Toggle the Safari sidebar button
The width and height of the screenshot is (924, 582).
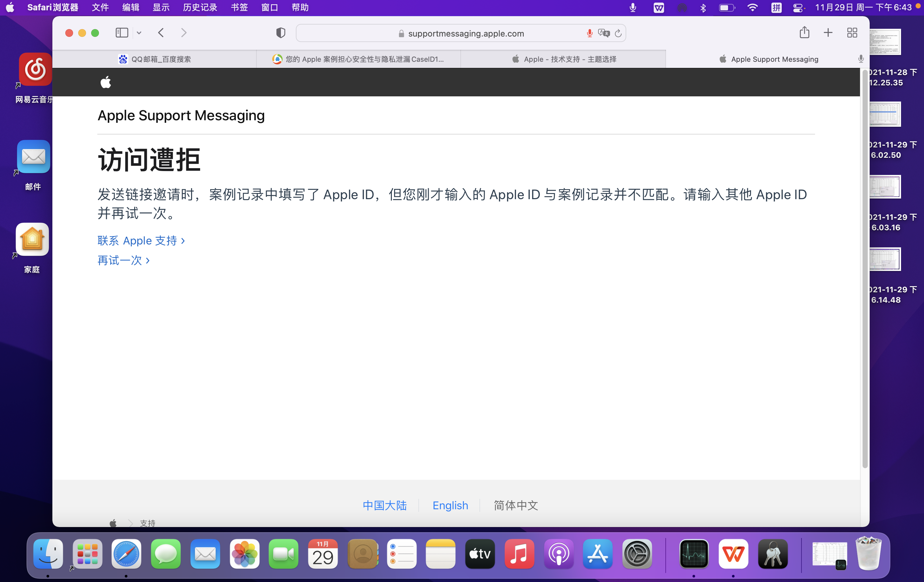click(122, 33)
